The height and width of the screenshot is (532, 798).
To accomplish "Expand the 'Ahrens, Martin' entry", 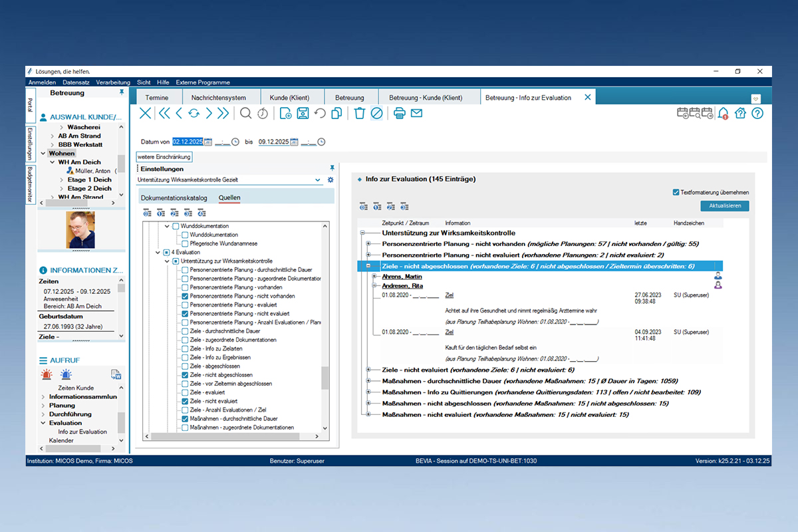I will 375,277.
